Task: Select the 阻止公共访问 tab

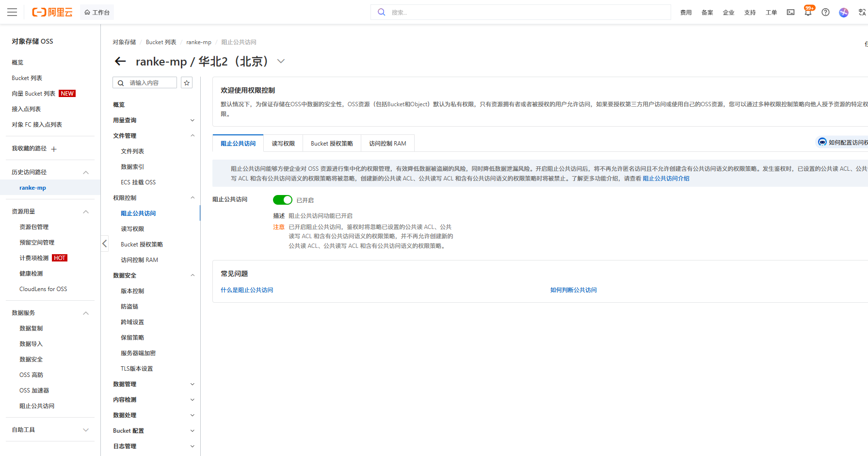Action: tap(238, 144)
